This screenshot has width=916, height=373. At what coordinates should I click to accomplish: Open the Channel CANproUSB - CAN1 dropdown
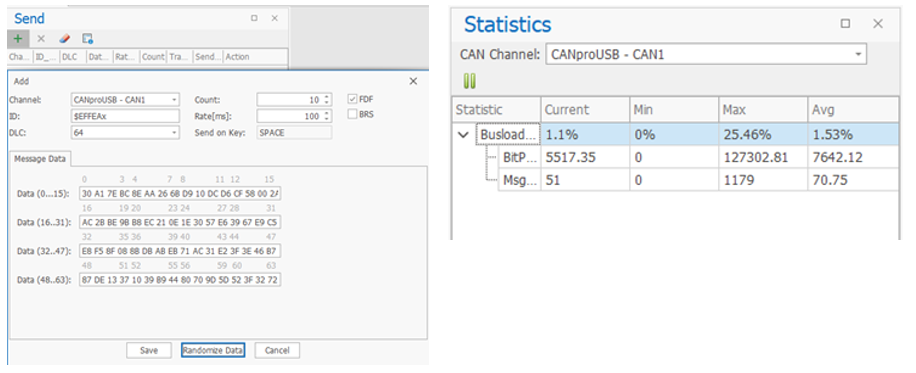tap(125, 99)
